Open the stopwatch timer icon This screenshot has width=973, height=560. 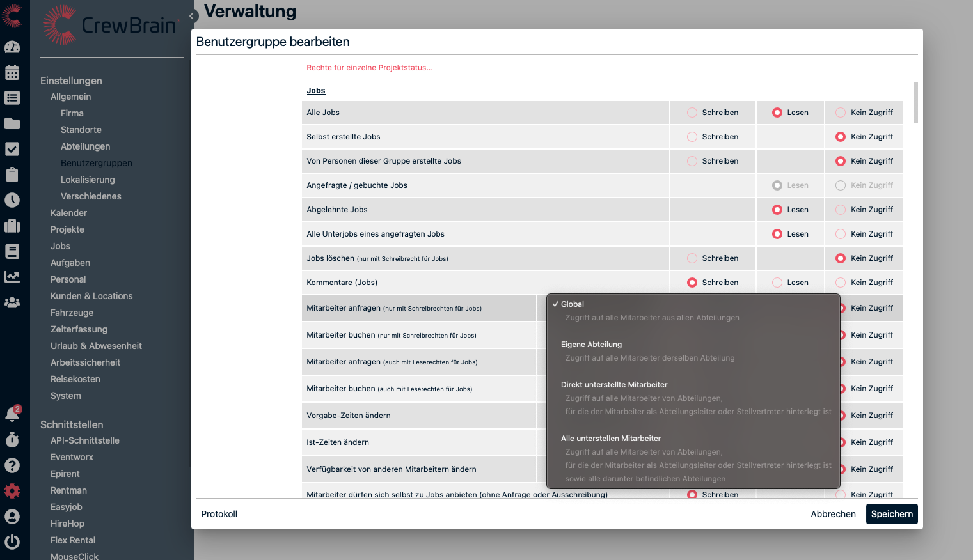pos(12,440)
